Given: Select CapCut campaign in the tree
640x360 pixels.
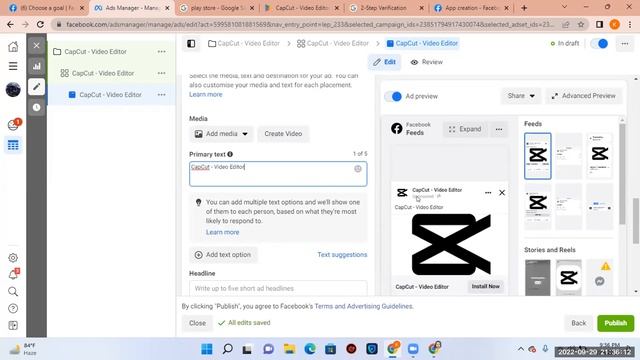Looking at the screenshot, I should [96, 52].
